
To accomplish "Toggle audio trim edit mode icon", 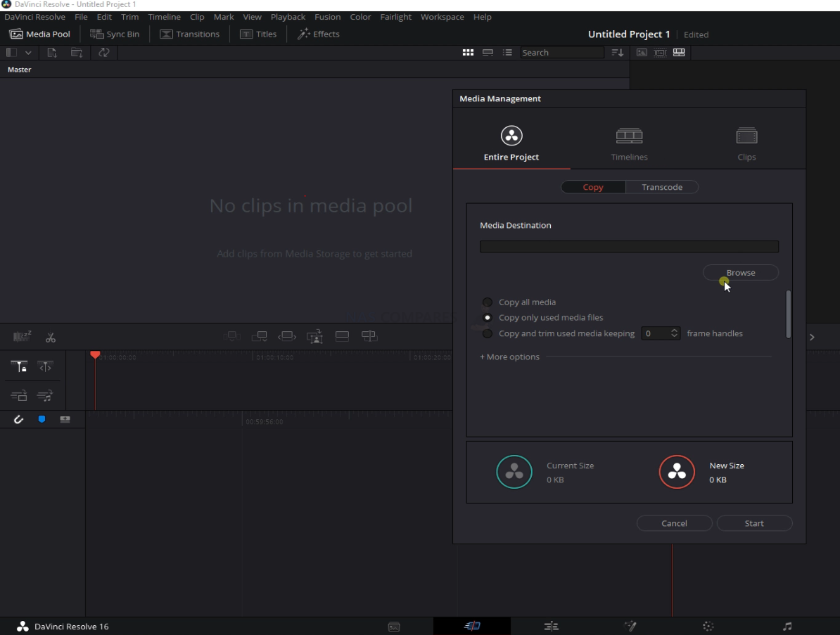I will (45, 396).
